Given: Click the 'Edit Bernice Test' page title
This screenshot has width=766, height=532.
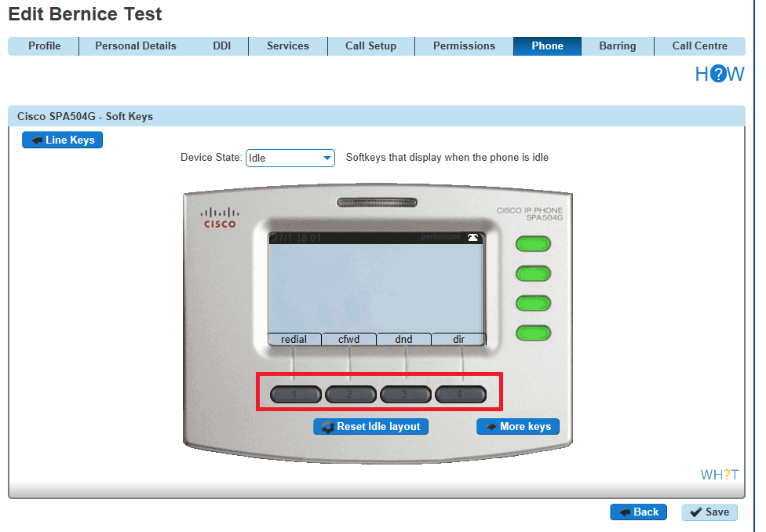Looking at the screenshot, I should [85, 14].
